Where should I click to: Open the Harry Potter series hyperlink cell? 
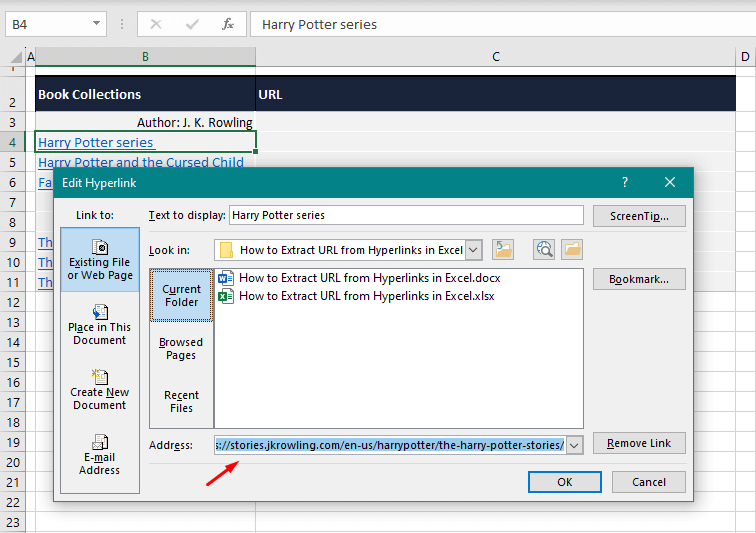145,142
